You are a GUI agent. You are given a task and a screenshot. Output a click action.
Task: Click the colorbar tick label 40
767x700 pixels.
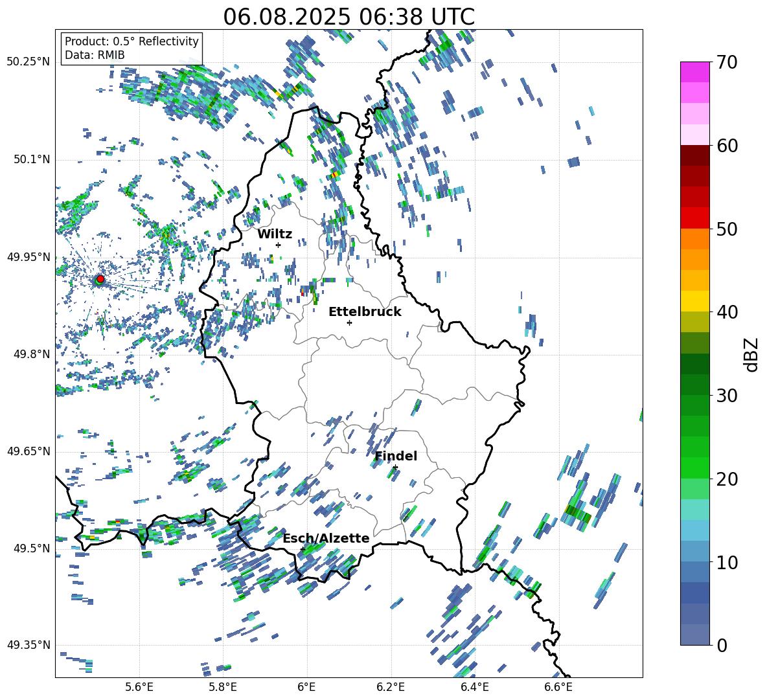726,312
